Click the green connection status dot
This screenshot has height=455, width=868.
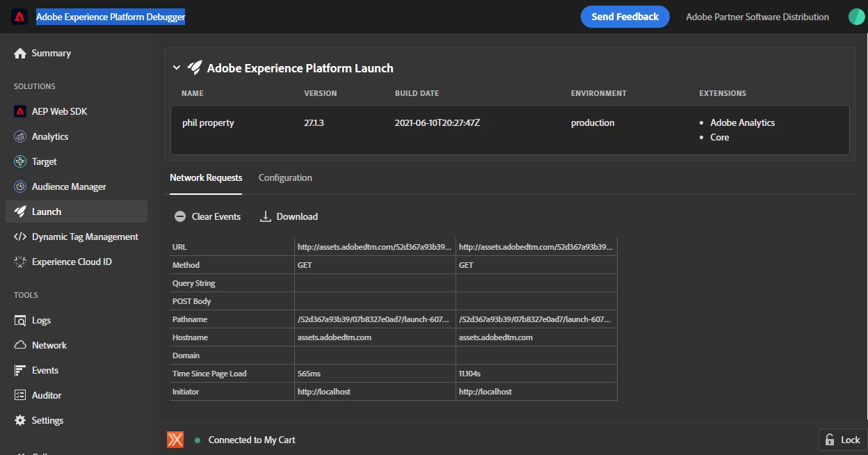(198, 440)
